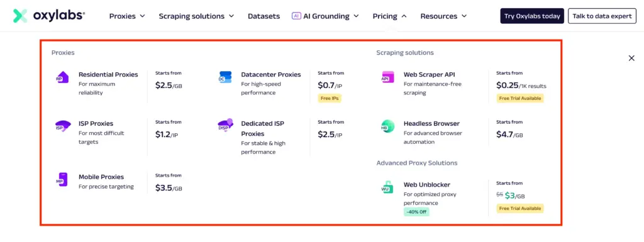Expand the Proxies menu chevron
Viewport: 644px width, 242px height.
click(x=143, y=16)
